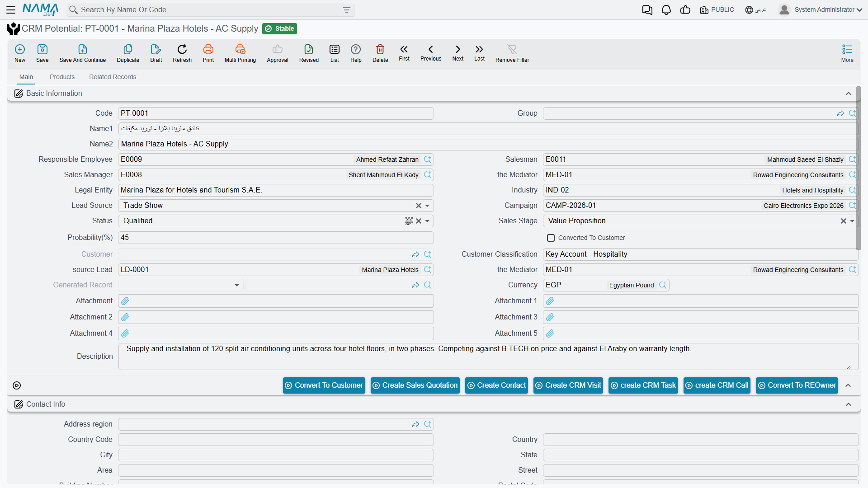Open Lead Source dropdown arrow
868x488 pixels.
(x=427, y=206)
